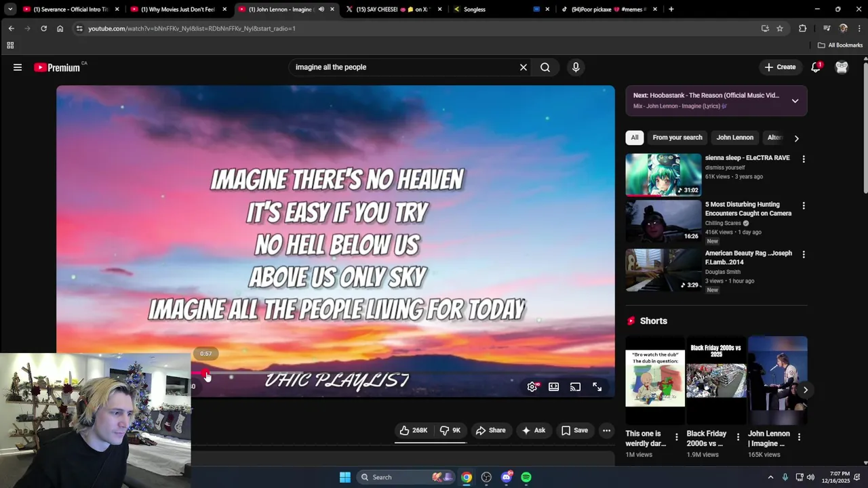Open sienna sleep ELeCTRA RAVE thumbnail
This screenshot has width=868, height=488.
click(x=663, y=175)
